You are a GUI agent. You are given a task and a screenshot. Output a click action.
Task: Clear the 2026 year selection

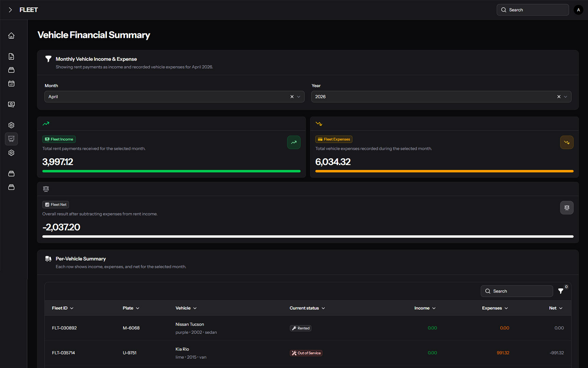(x=559, y=97)
